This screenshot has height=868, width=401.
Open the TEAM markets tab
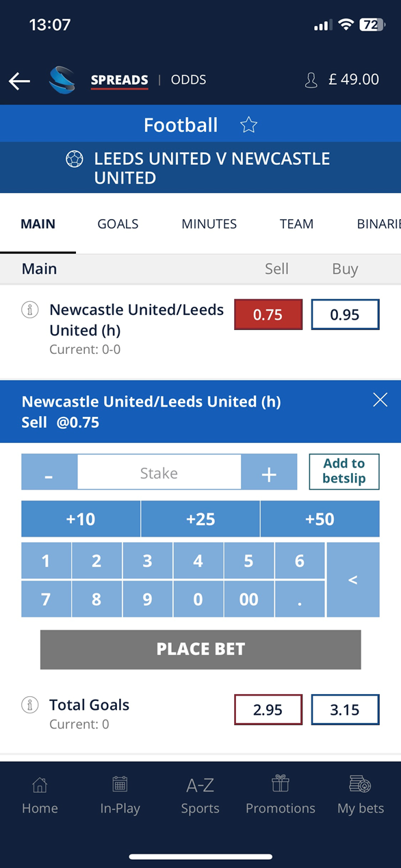point(296,224)
